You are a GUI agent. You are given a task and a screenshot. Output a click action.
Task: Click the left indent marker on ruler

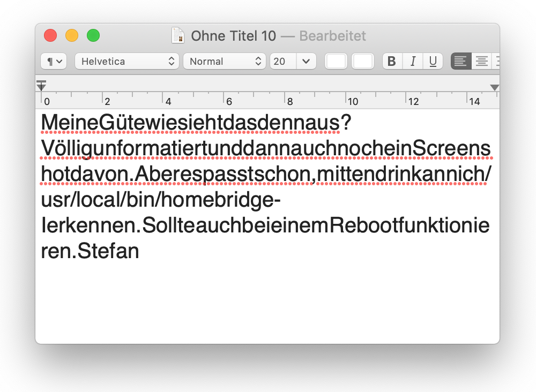(41, 86)
